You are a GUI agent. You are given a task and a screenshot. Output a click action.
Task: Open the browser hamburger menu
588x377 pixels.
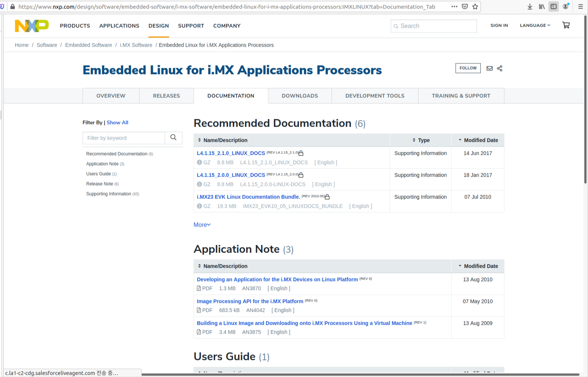[580, 7]
